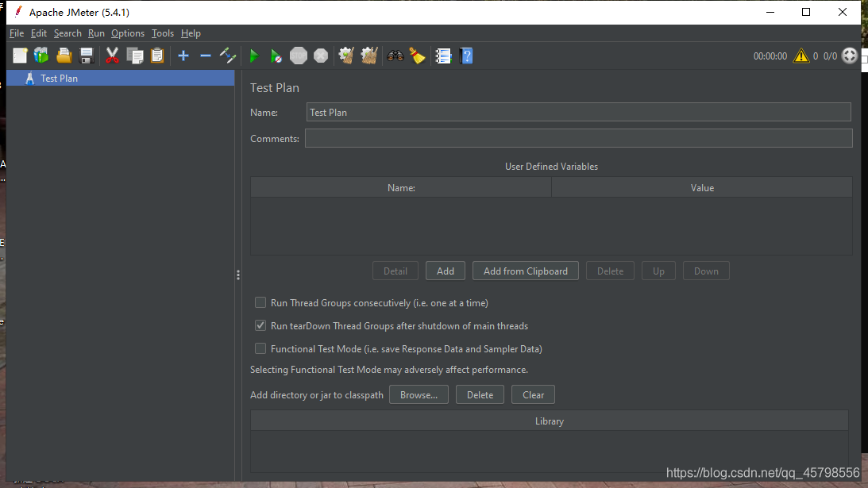Screen dimensions: 868x488
Task: Open the Tools menu
Action: pos(163,33)
